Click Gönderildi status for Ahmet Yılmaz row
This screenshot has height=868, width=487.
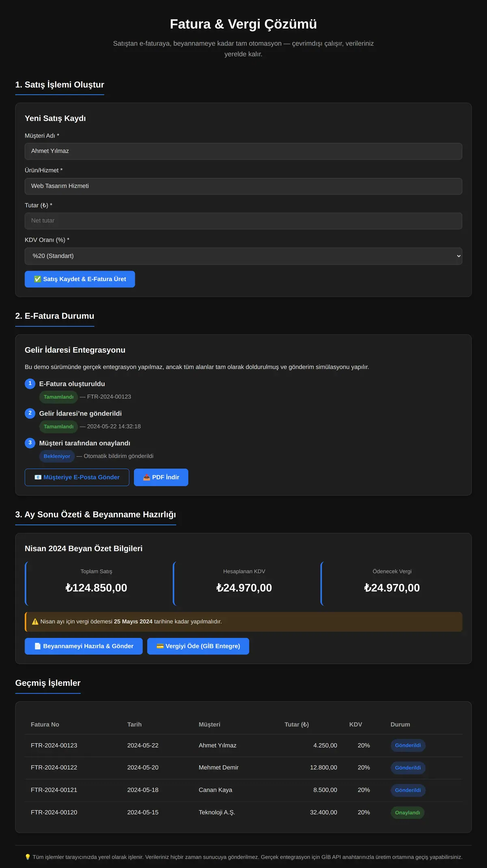[x=408, y=745]
